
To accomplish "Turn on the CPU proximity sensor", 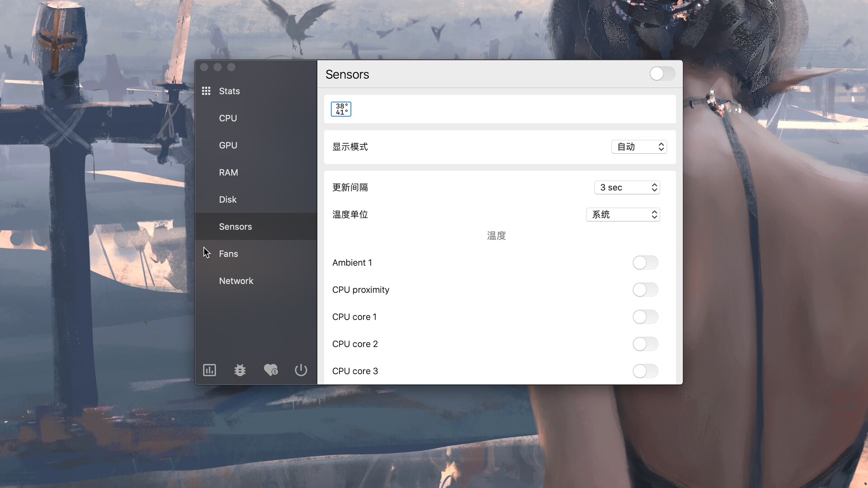I will [x=645, y=290].
